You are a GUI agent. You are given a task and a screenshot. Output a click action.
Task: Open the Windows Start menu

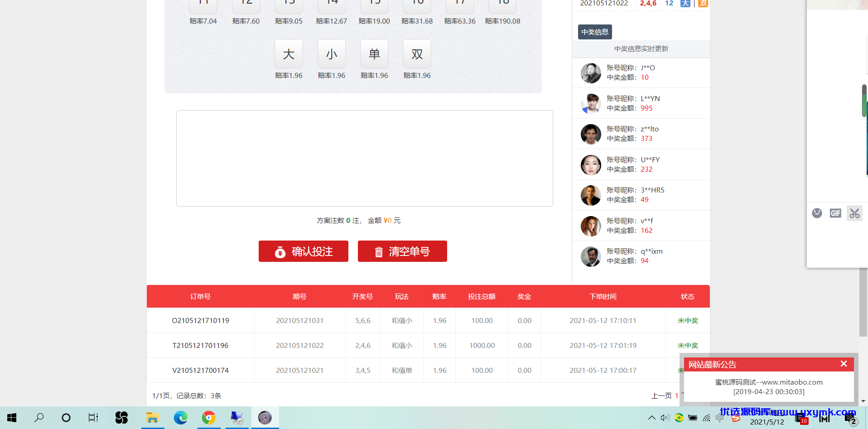[12, 418]
